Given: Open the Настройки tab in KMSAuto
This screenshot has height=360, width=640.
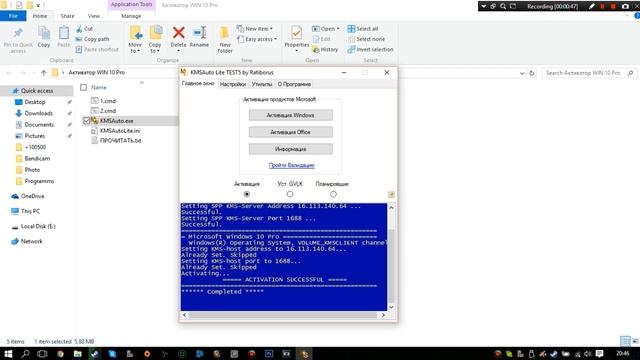Looking at the screenshot, I should pyautogui.click(x=233, y=84).
